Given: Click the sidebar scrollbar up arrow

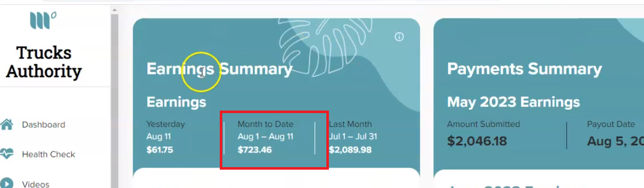Looking at the screenshot, I should coord(115,10).
